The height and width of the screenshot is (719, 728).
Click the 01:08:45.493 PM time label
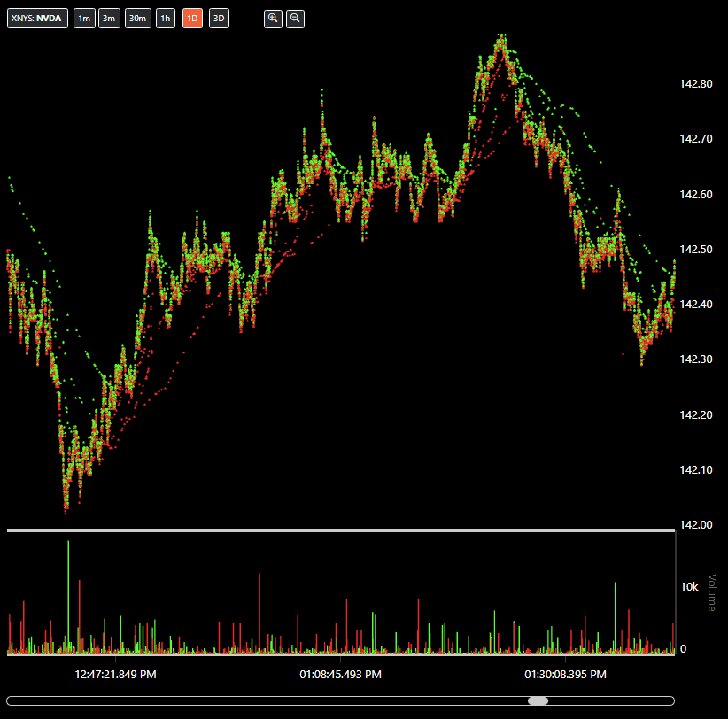point(341,675)
